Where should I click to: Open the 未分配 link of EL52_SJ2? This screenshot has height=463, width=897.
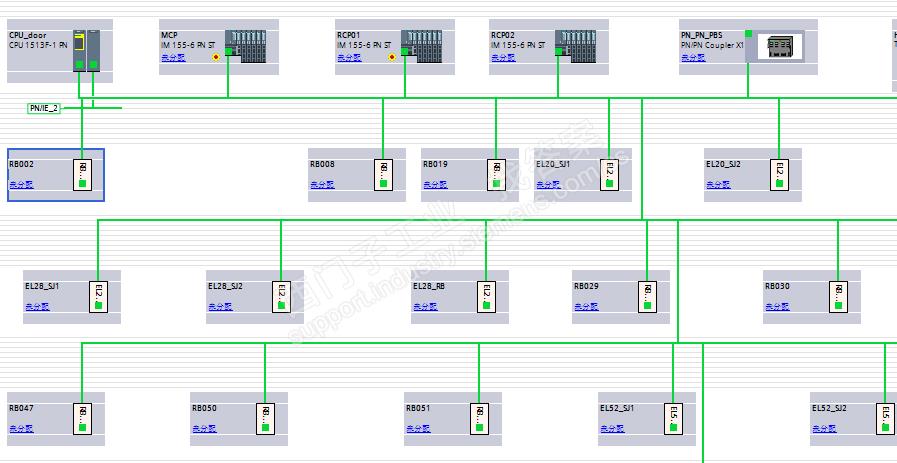point(824,429)
